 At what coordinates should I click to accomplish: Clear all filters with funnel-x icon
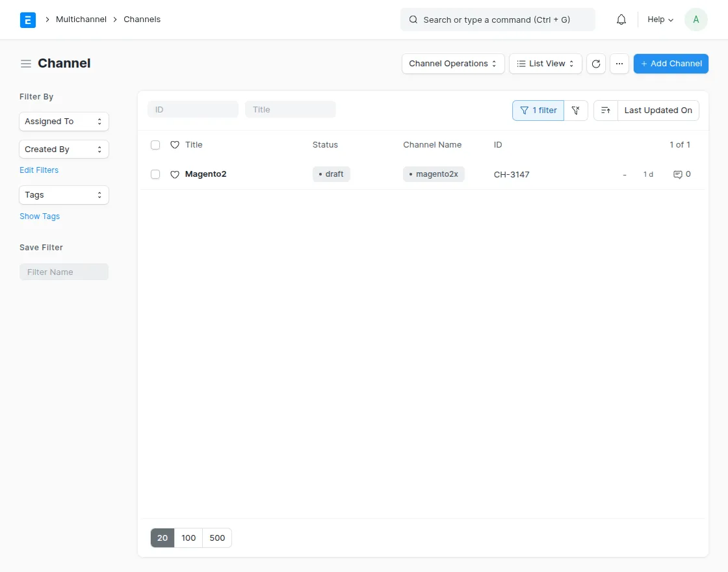click(575, 110)
